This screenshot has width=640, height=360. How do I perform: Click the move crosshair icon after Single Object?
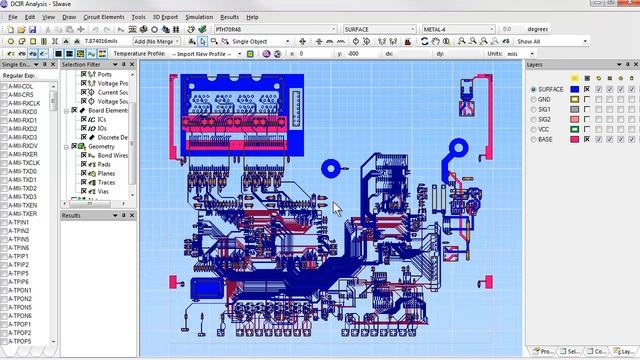[x=302, y=42]
